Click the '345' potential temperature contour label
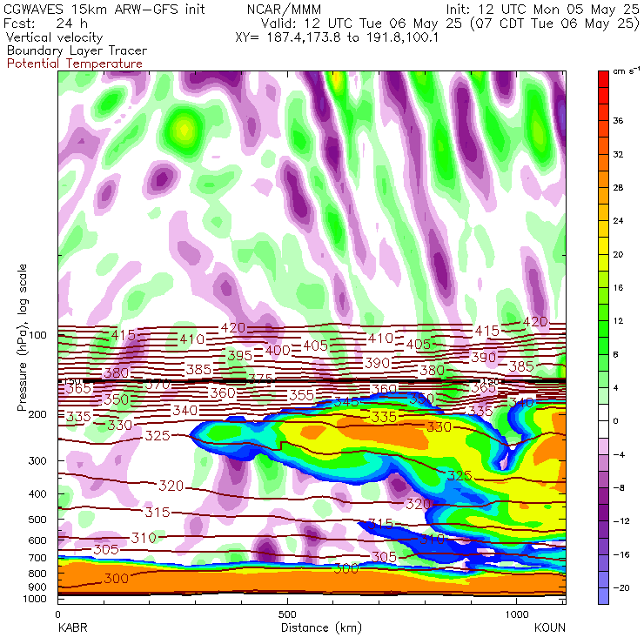Viewport: 644px width, 644px height. click(x=346, y=402)
